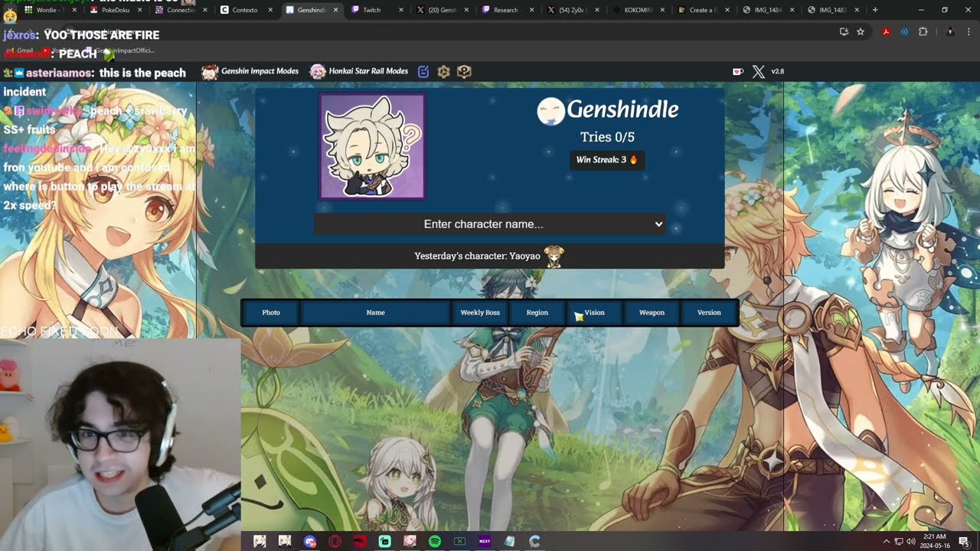This screenshot has height=551, width=980.
Task: Click the install app icon in address bar
Action: pyautogui.click(x=844, y=31)
